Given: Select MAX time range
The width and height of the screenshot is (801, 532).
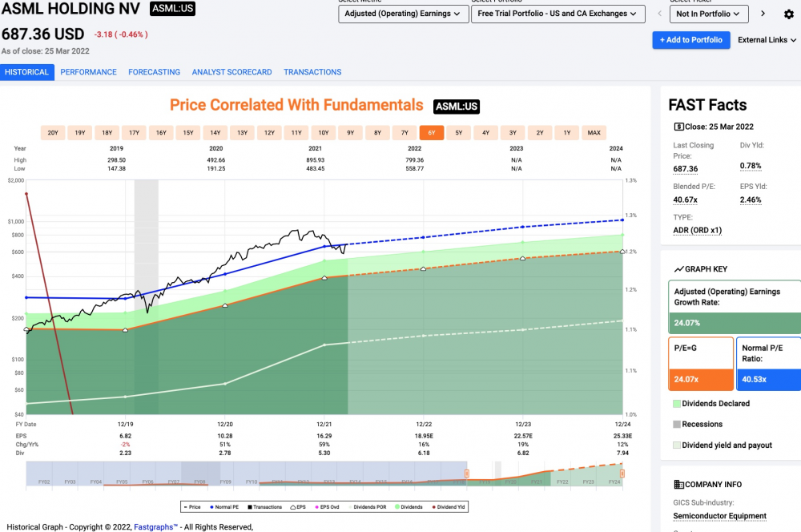Looking at the screenshot, I should [594, 133].
